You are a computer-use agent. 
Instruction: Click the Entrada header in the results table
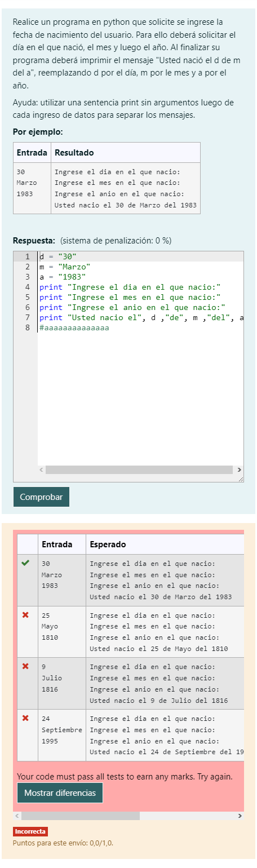pos(57,544)
